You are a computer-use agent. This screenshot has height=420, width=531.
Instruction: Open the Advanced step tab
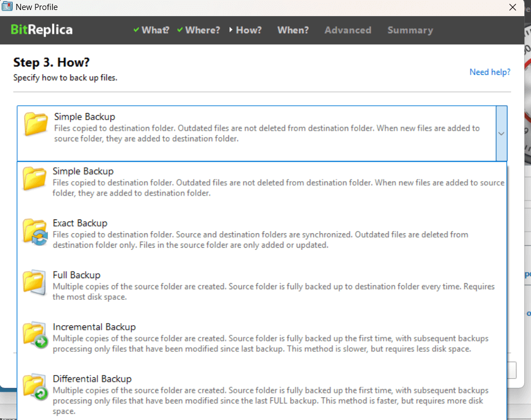coord(348,30)
